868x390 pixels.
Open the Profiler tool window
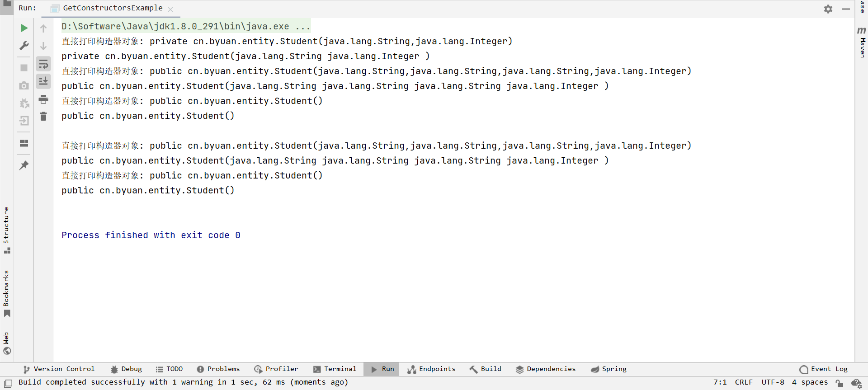(x=276, y=369)
